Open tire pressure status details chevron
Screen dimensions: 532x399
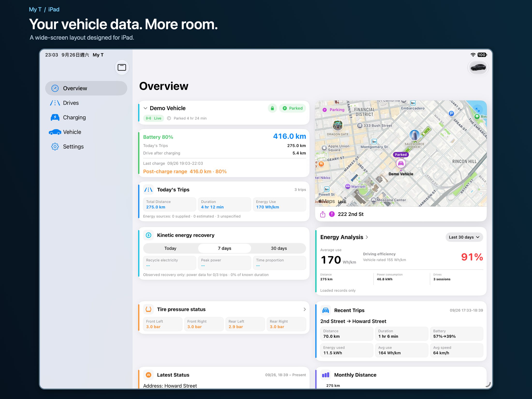click(x=304, y=309)
